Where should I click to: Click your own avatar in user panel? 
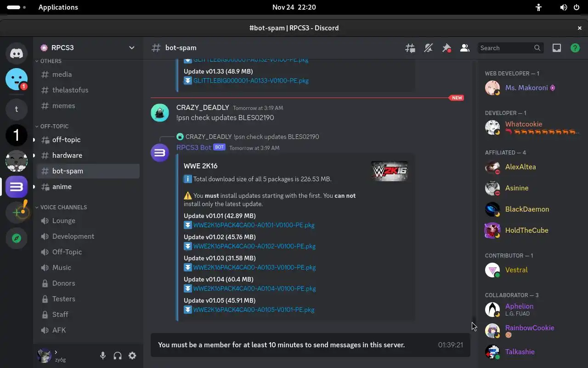[x=44, y=356]
